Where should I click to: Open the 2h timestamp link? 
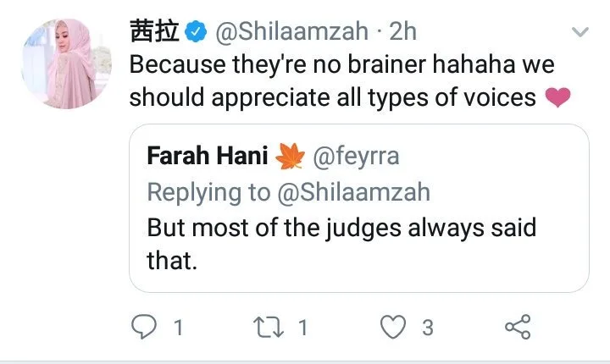point(402,32)
